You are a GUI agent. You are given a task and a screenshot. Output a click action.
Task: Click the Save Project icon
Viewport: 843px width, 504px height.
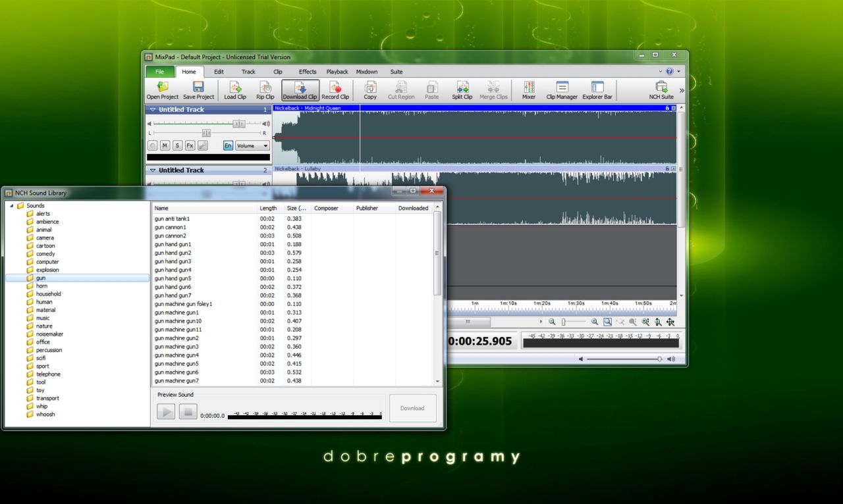point(198,87)
